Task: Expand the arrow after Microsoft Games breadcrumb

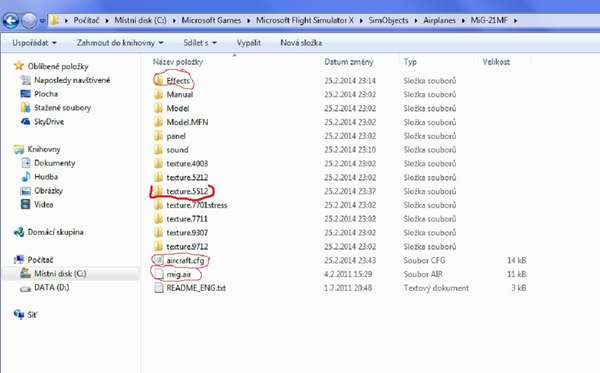Action: (x=248, y=21)
